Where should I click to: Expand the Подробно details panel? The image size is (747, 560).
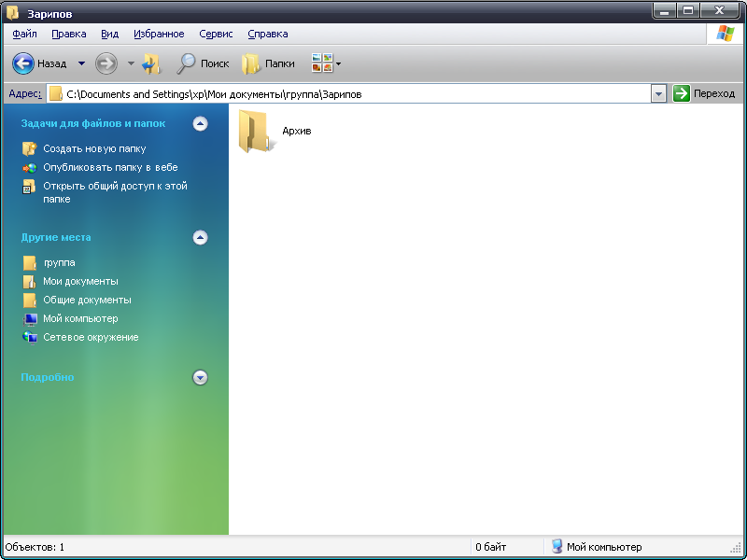(200, 378)
